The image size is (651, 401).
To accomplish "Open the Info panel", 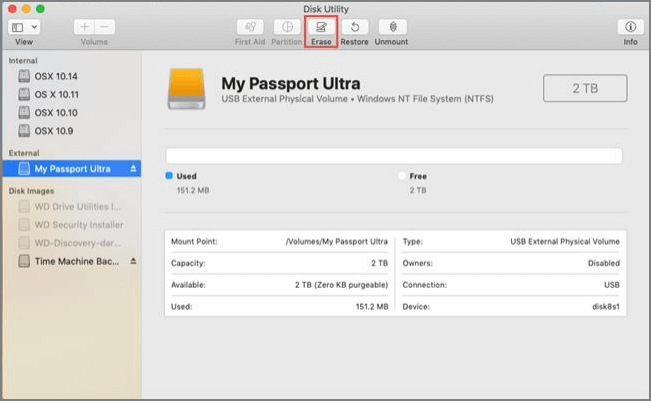I will pos(630,27).
